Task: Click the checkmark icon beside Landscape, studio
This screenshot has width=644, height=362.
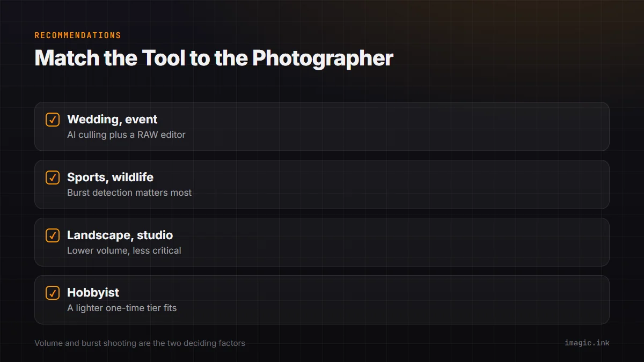Action: point(53,235)
